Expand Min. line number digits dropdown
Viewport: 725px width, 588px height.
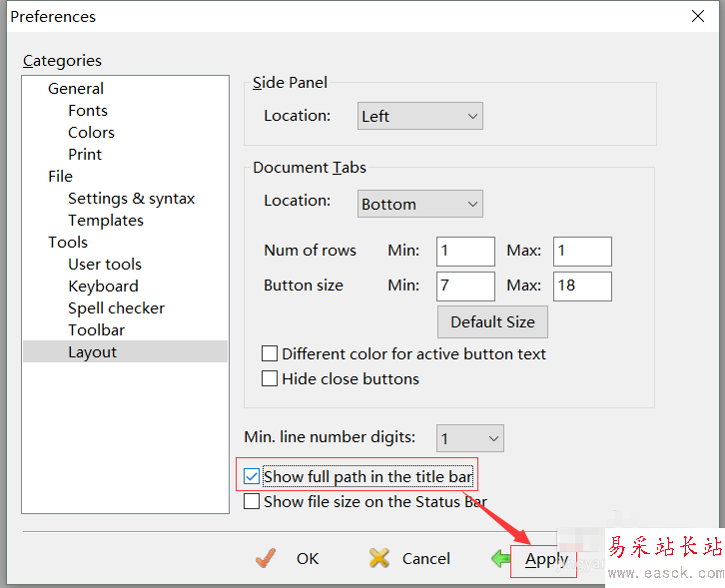470,438
